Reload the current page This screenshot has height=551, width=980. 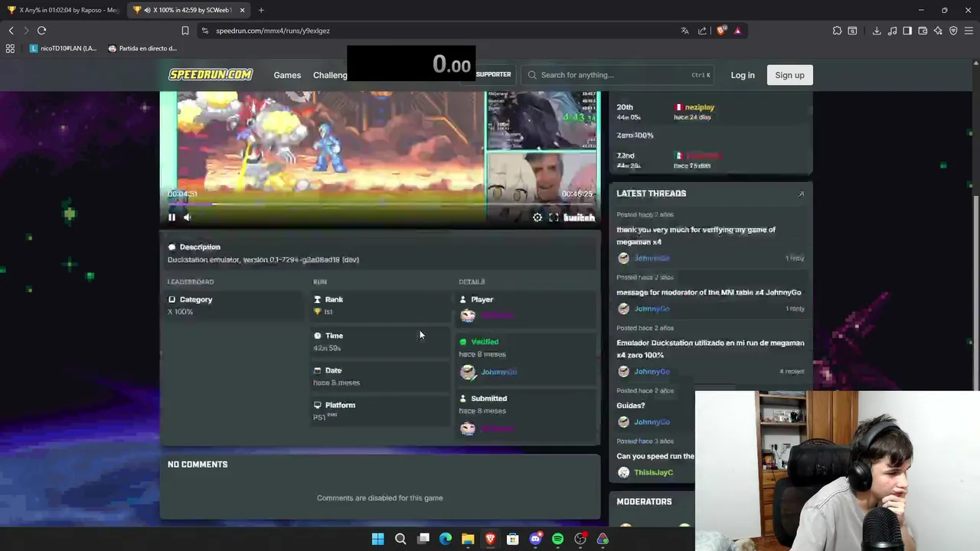tap(41, 31)
